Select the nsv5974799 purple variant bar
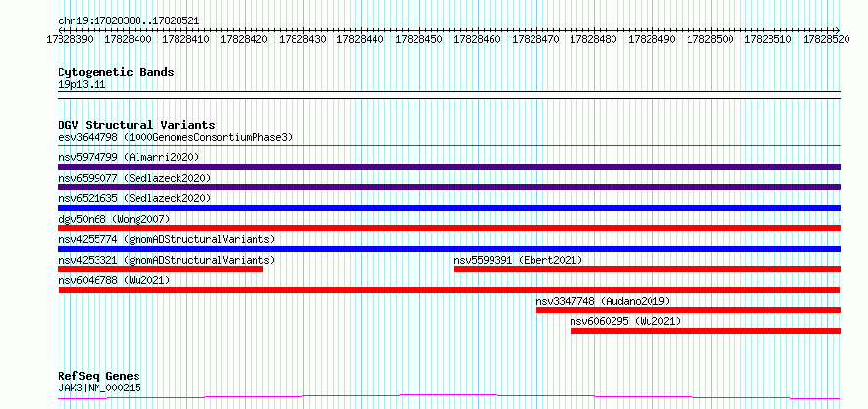 pos(449,167)
